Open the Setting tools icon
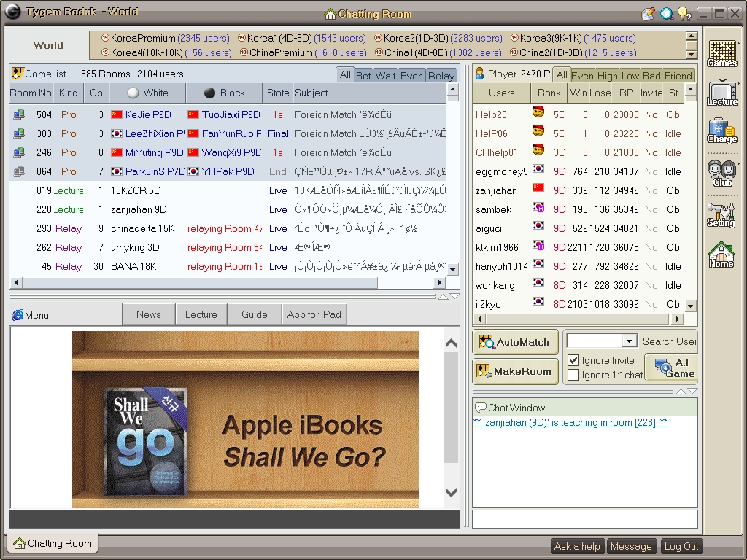 (721, 214)
